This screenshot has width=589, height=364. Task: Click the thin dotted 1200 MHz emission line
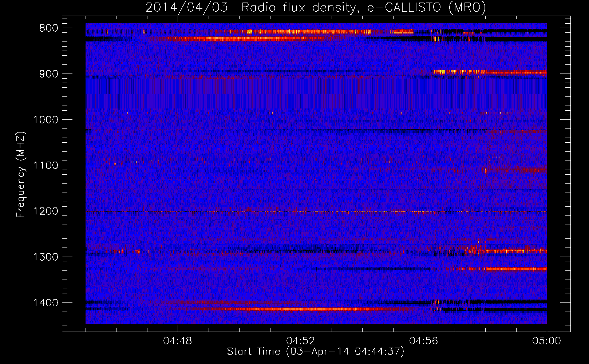click(316, 211)
